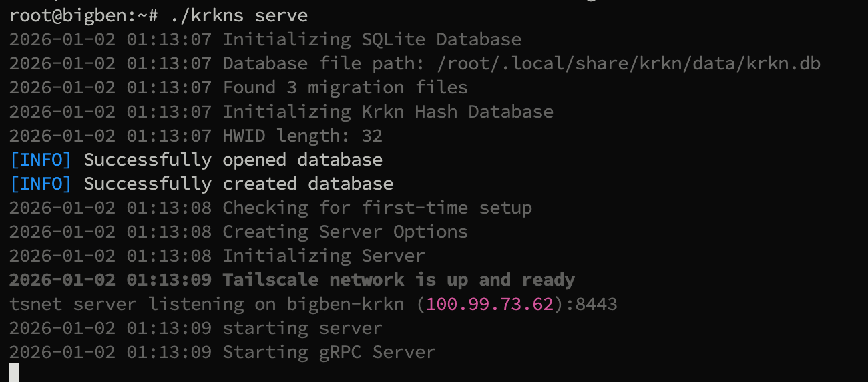Image resolution: width=868 pixels, height=382 pixels.
Task: Click the [INFO] tag before 'Successfully created database'
Action: 41,184
